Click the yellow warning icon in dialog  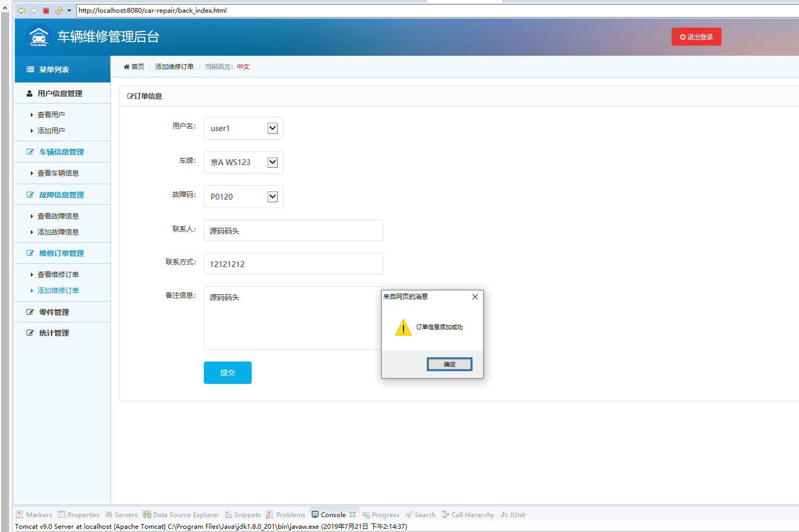point(403,327)
